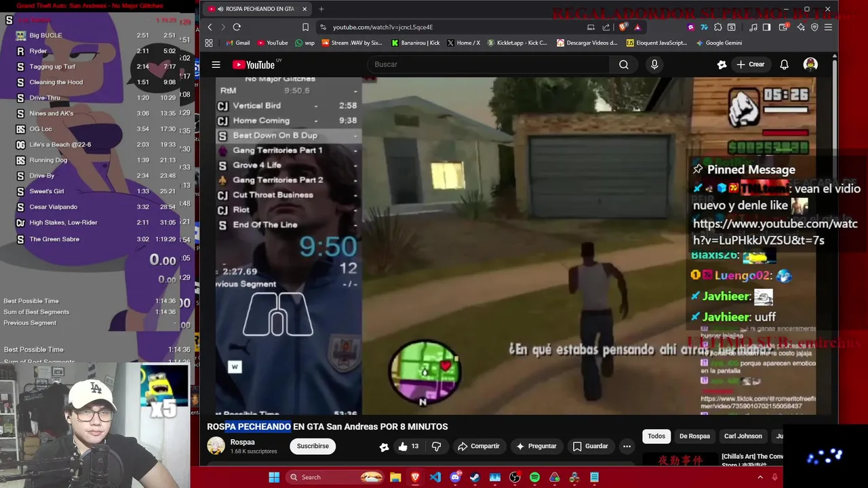
Task: Dislike the video with thumbs down
Action: click(x=436, y=446)
